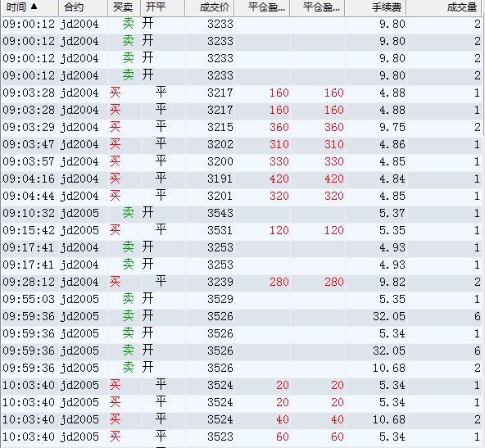Select the 10:03:40 row priced 3523

[241, 437]
